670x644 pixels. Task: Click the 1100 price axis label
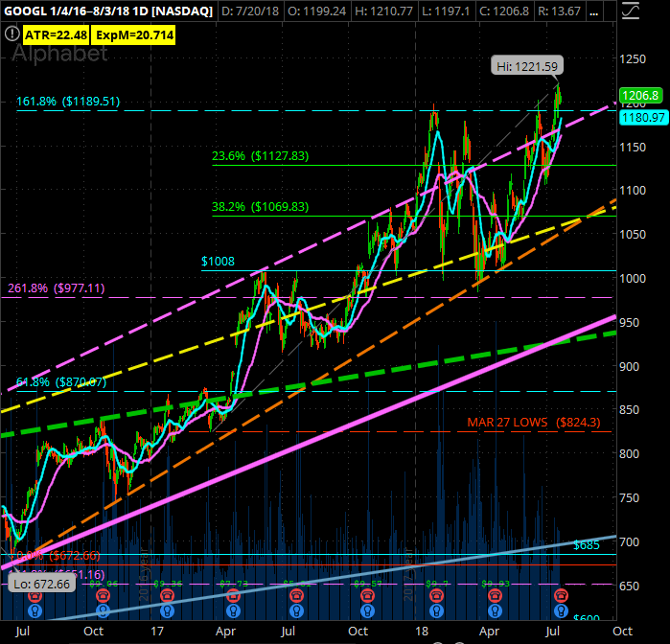pyautogui.click(x=633, y=190)
